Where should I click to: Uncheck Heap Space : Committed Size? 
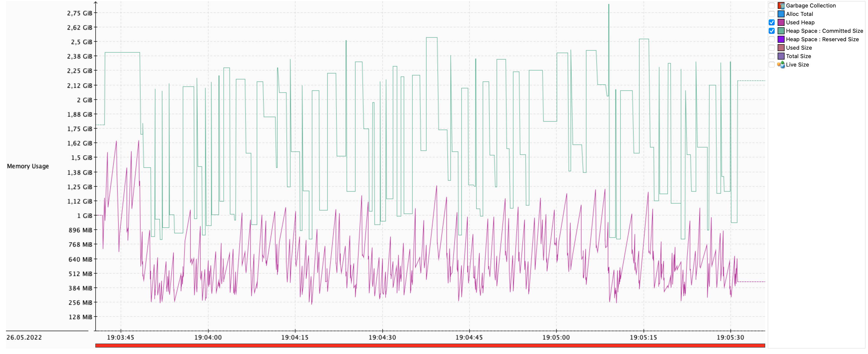[772, 31]
